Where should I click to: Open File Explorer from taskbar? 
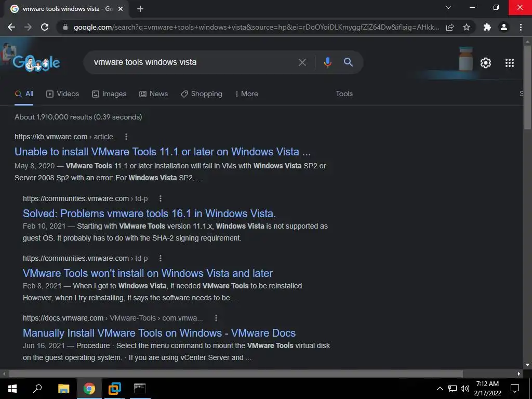[x=63, y=389]
